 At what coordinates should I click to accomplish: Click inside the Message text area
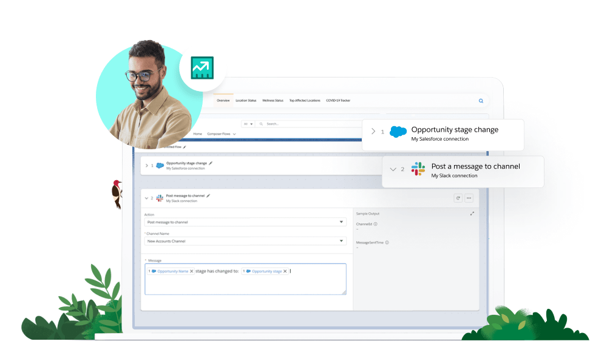245,285
